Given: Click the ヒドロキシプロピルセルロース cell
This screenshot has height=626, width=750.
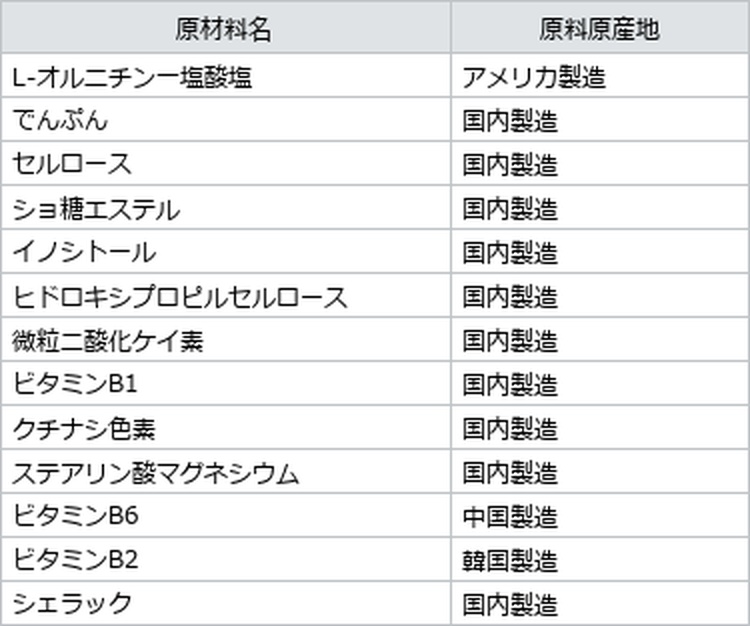Looking at the screenshot, I should pos(226,296).
